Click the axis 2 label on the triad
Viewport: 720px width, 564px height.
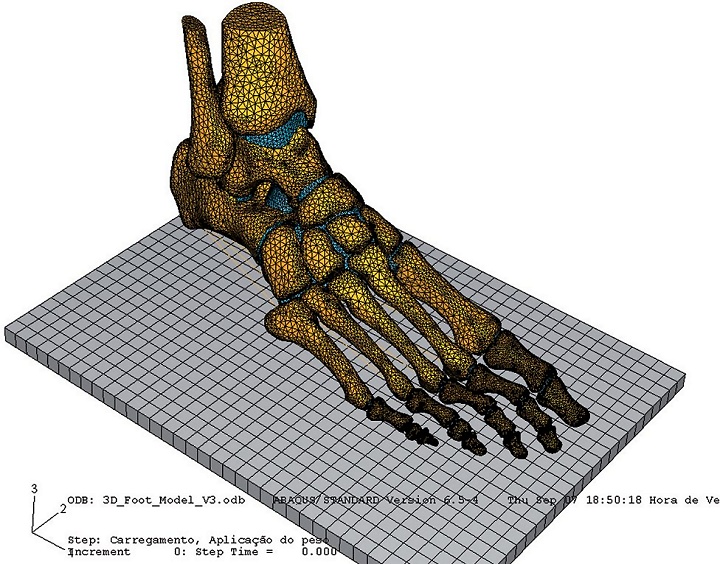[x=62, y=509]
